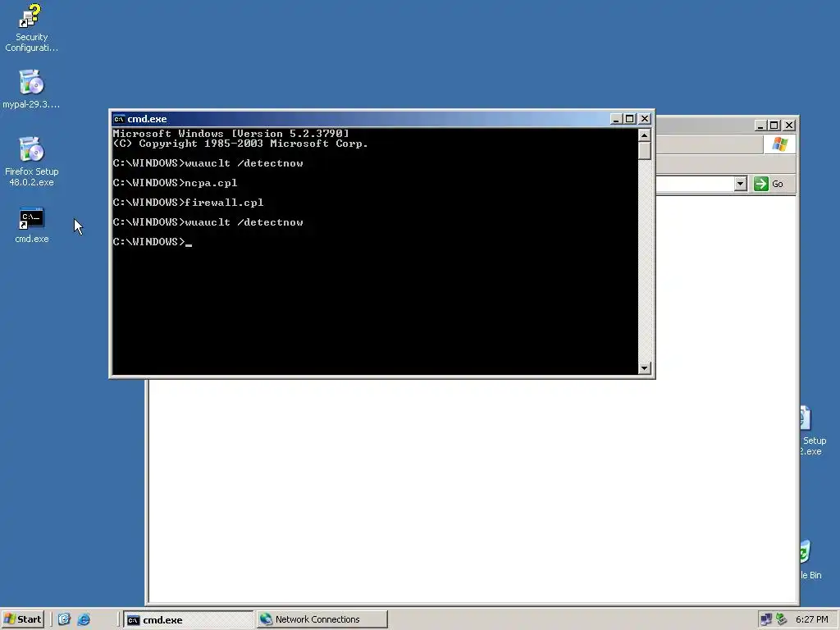Open the Start menu
The width and height of the screenshot is (840, 630).
pyautogui.click(x=22, y=619)
